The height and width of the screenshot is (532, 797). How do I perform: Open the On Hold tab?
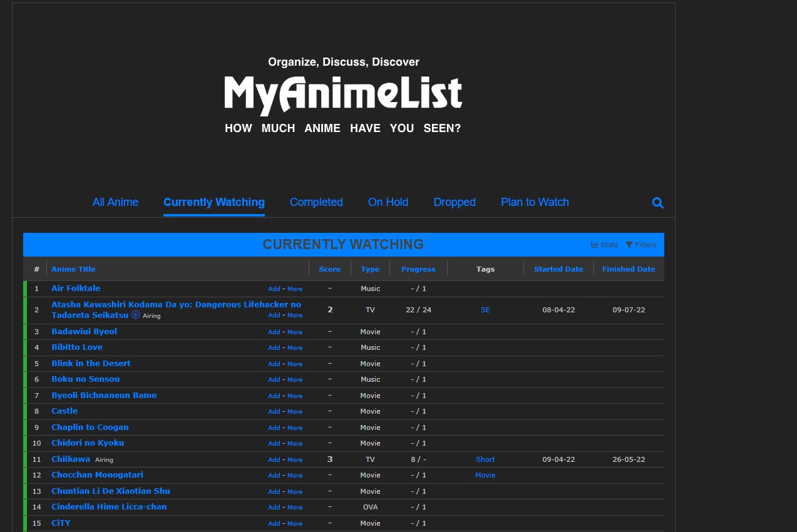point(388,202)
